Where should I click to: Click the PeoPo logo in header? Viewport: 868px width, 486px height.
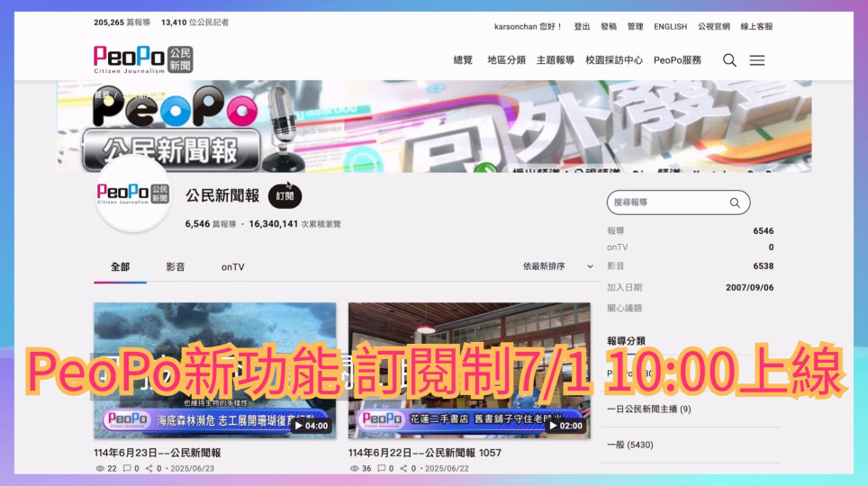143,59
